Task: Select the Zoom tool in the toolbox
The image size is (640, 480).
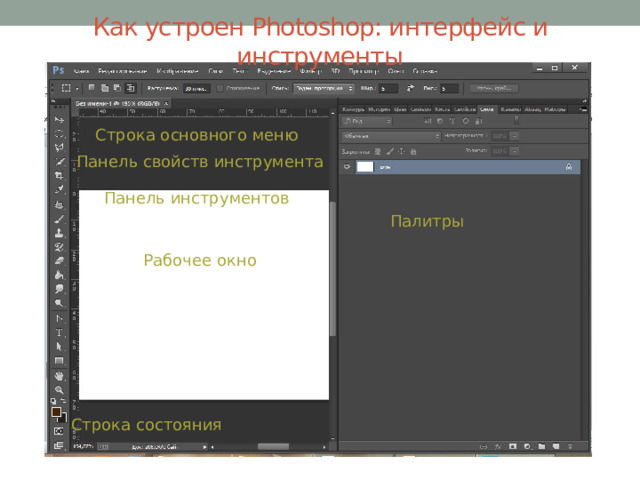Action: tap(60, 390)
